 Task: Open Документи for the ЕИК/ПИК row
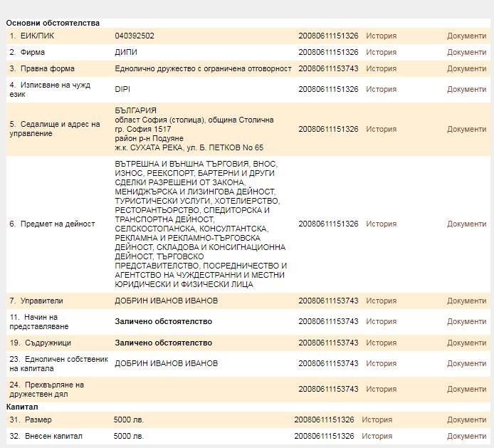point(466,36)
